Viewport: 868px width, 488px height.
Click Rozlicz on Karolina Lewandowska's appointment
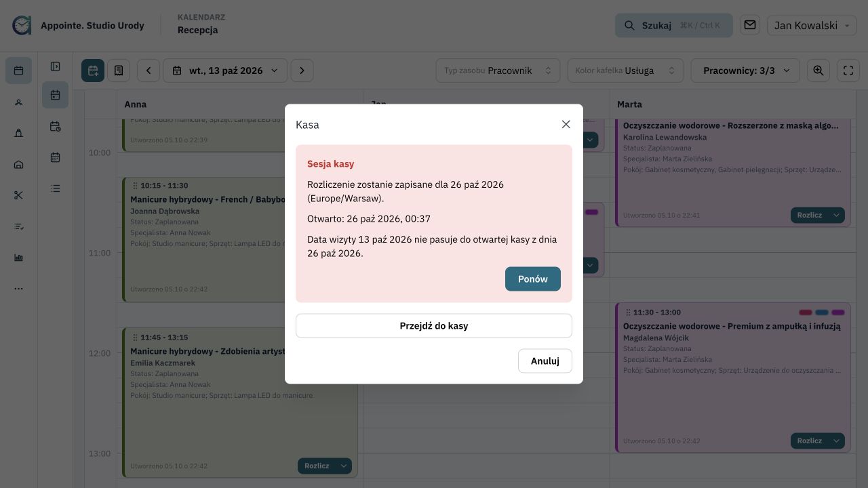click(810, 215)
